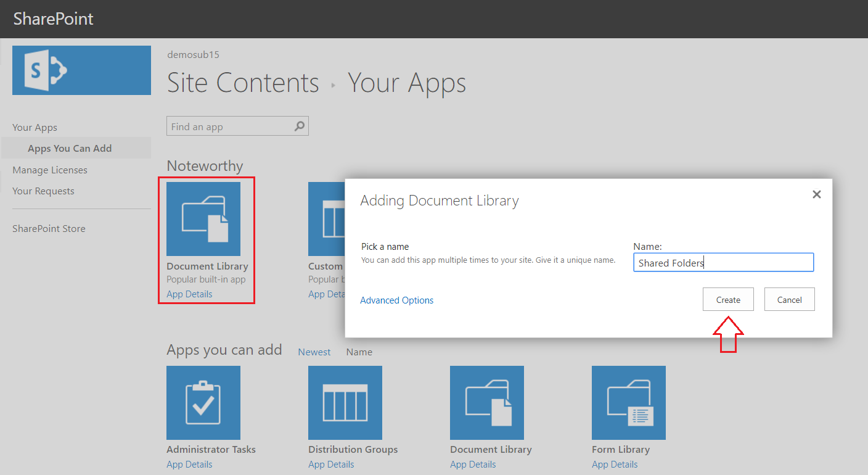The width and height of the screenshot is (868, 475).
Task: Open the Administrator Tasks app icon
Action: click(x=203, y=403)
